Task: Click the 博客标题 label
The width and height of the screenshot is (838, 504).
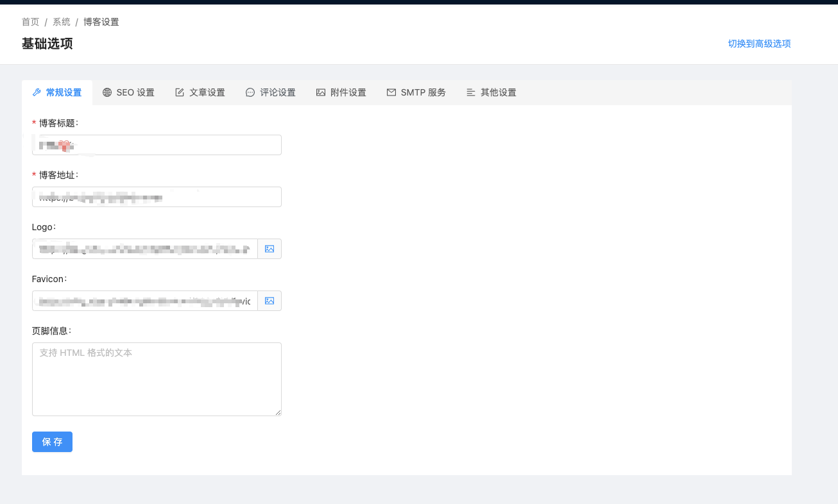Action: [x=58, y=122]
